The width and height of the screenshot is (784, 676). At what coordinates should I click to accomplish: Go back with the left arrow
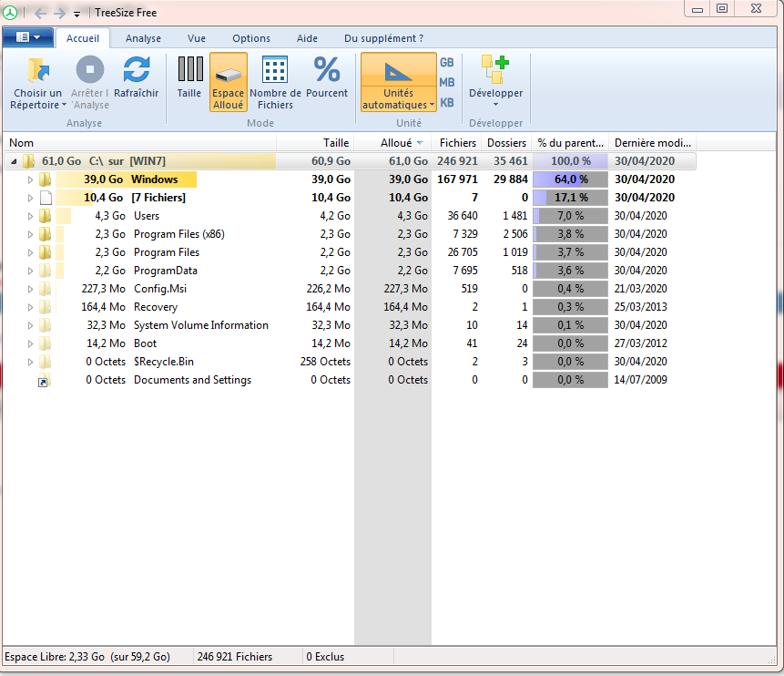click(x=40, y=13)
